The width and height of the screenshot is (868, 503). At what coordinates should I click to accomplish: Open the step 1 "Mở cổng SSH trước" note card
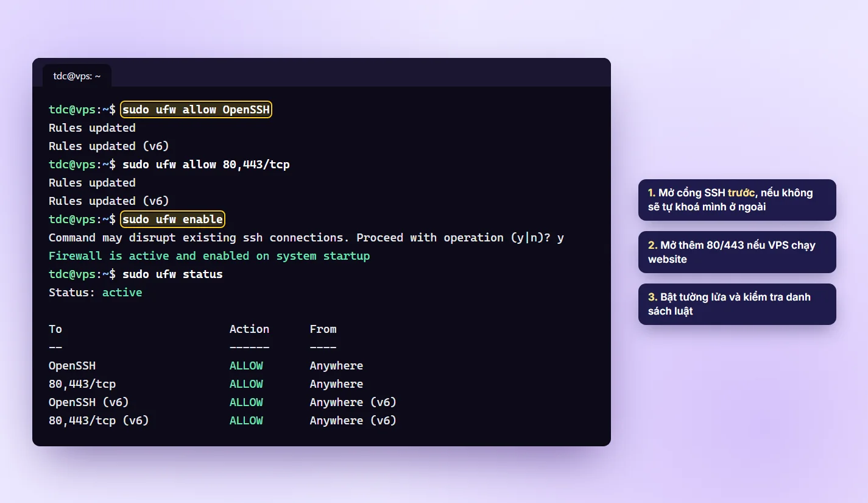point(737,200)
